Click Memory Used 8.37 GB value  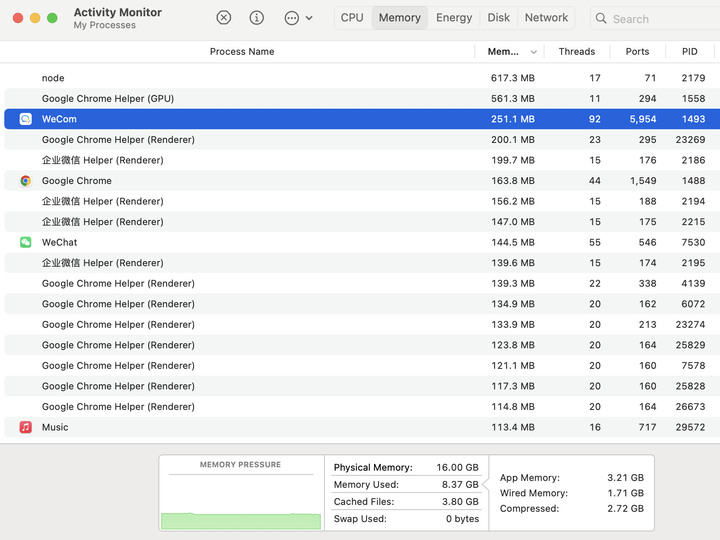460,485
